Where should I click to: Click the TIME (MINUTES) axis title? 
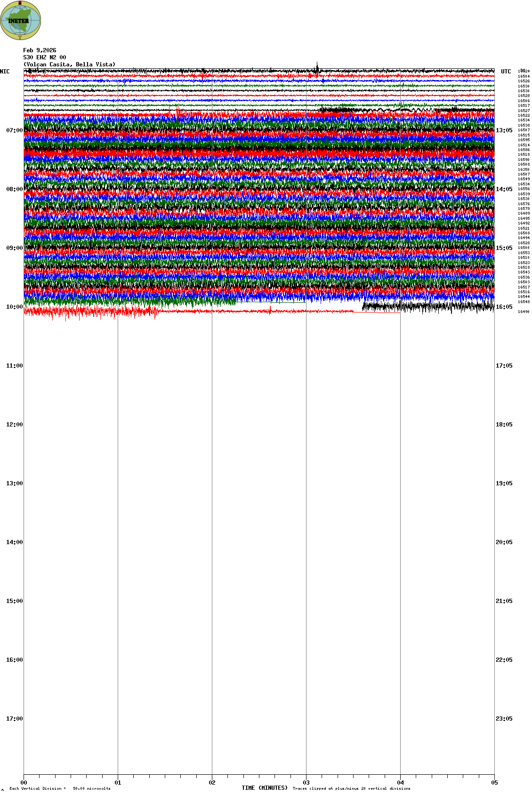[264, 788]
